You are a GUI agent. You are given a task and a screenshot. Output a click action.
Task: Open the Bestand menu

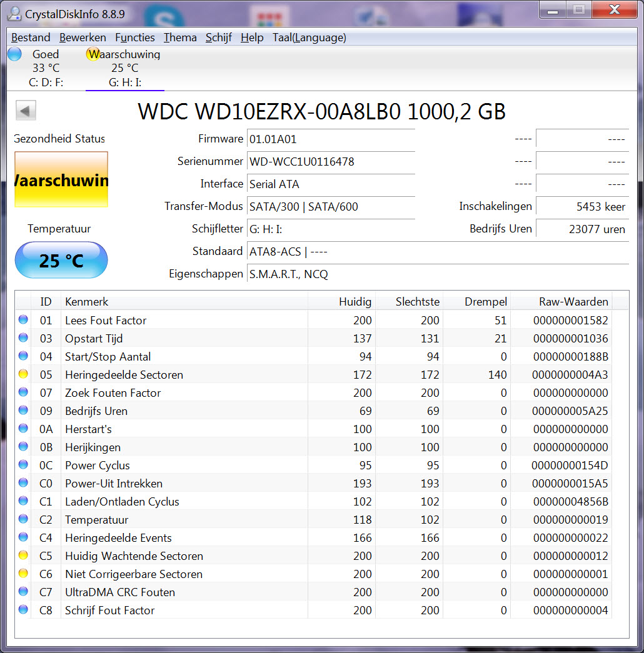pos(31,37)
